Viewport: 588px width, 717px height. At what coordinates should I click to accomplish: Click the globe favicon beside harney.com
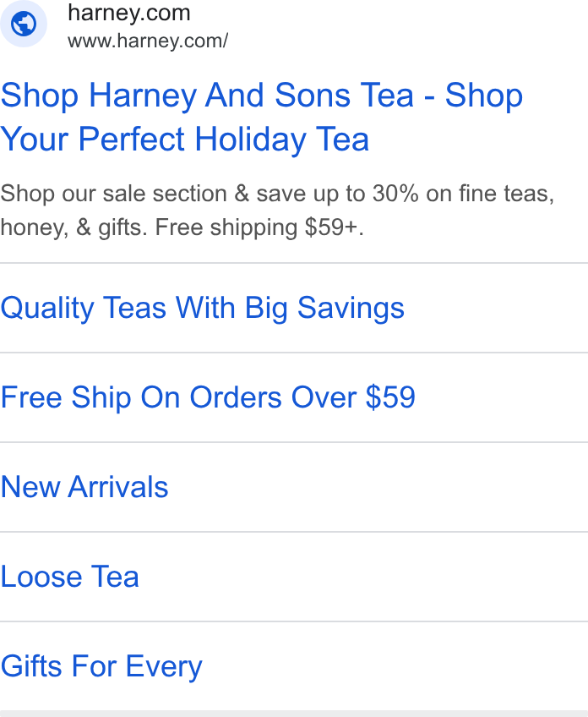tap(24, 24)
